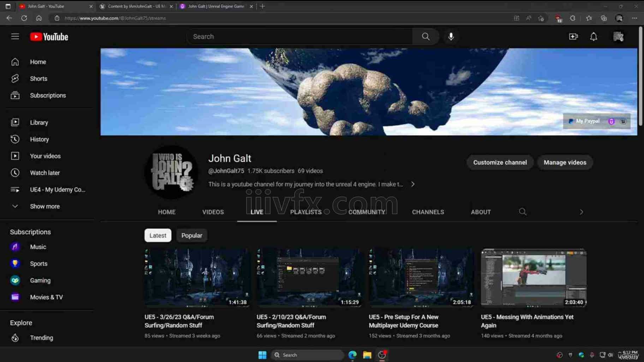
Task: Switch to the COMMUNITY channel tab
Action: [x=367, y=212]
